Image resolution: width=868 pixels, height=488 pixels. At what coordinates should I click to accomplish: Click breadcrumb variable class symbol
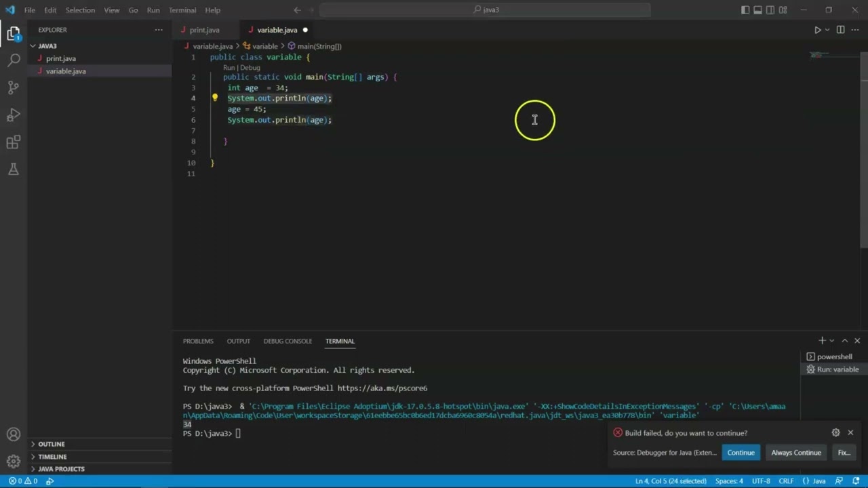[260, 46]
